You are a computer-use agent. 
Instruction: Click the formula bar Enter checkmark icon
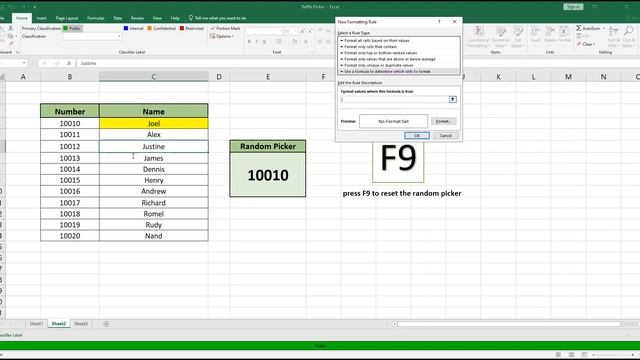point(57,63)
